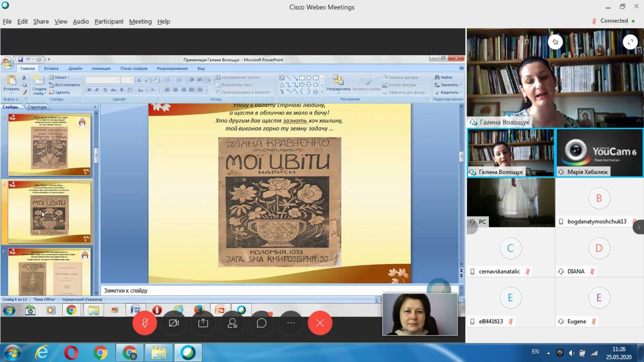Open the Windows Start button on taskbar
The width and height of the screenshot is (644, 362).
(12, 353)
